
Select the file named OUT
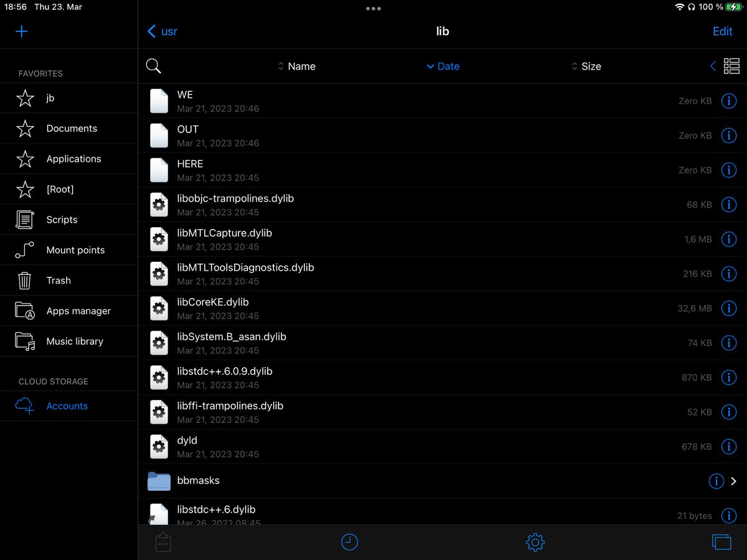[x=187, y=129]
